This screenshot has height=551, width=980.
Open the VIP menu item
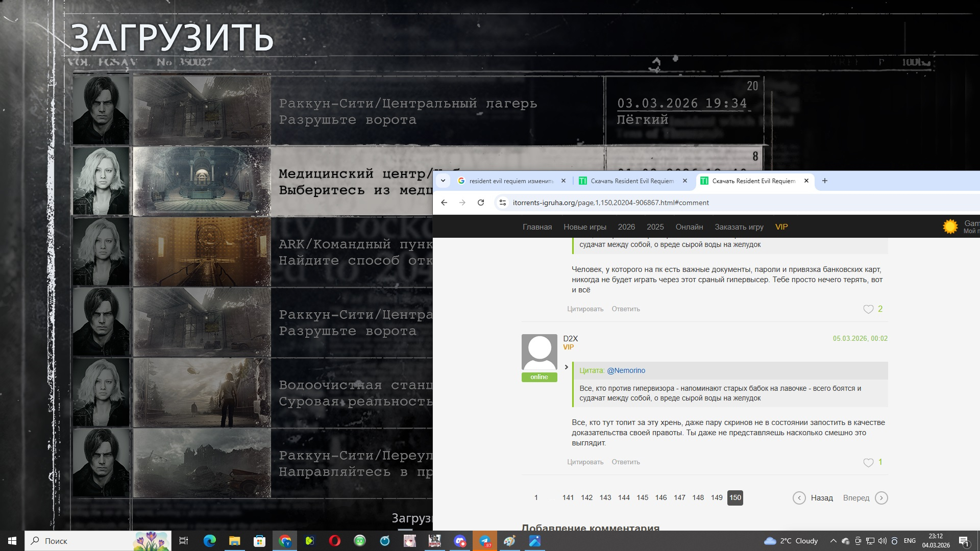tap(781, 227)
